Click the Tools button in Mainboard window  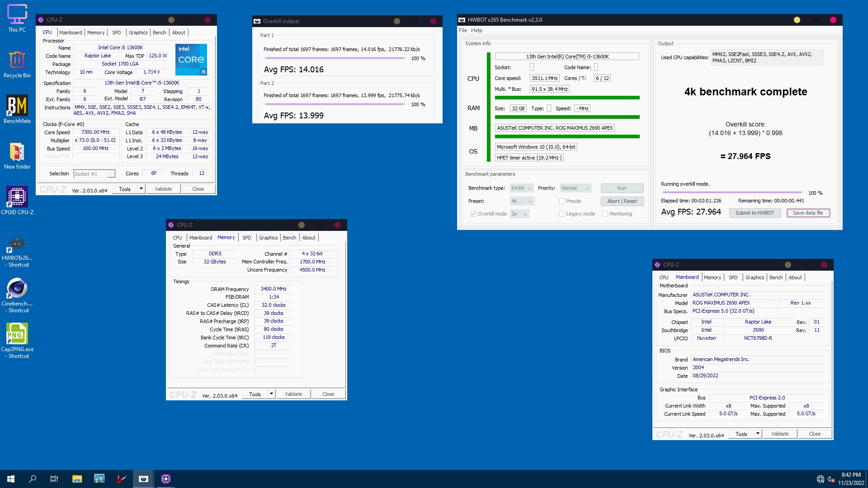pos(741,434)
